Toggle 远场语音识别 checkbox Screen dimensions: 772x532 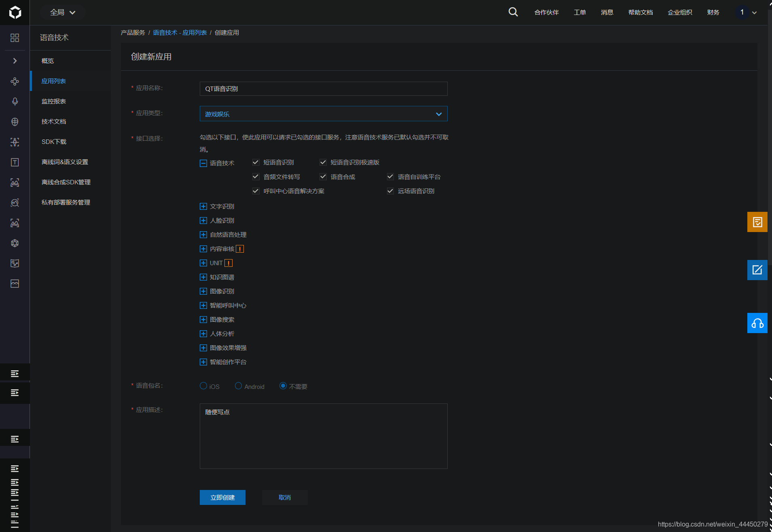[x=390, y=191]
